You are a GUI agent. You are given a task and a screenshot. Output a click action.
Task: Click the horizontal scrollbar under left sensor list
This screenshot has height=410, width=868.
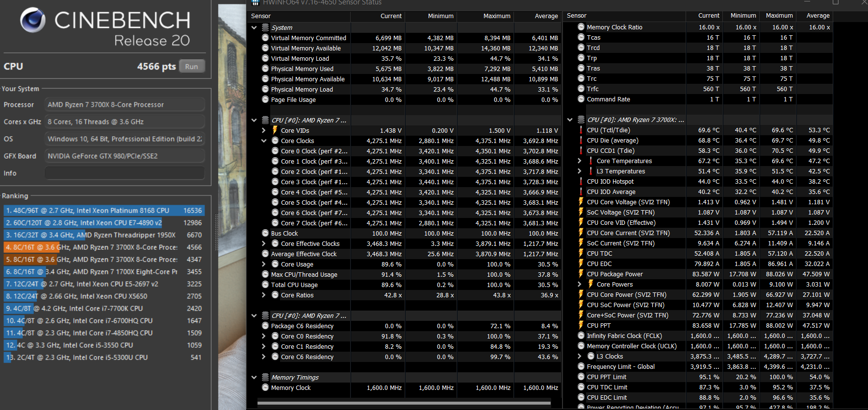click(404, 403)
